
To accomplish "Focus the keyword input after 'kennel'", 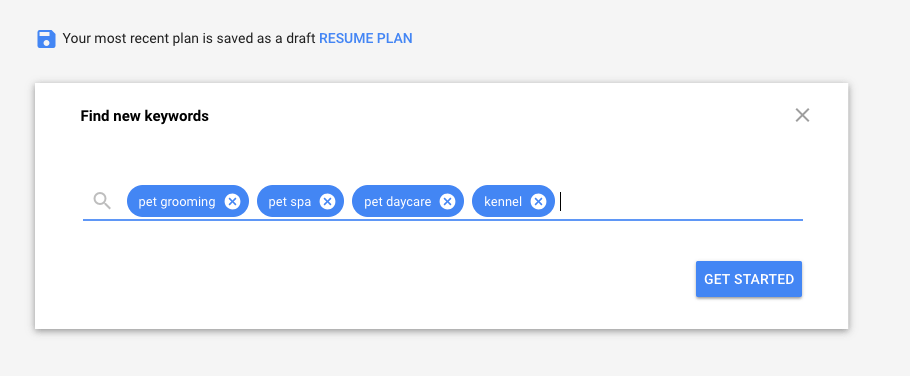I will [x=680, y=201].
